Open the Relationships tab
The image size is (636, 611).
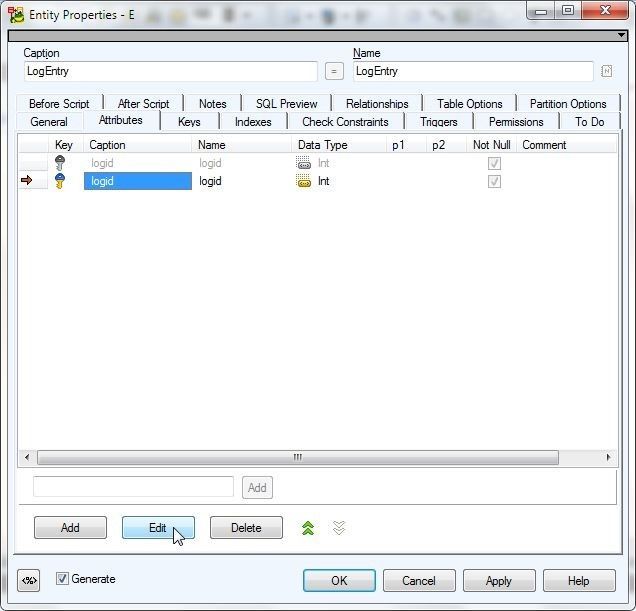pyautogui.click(x=377, y=103)
